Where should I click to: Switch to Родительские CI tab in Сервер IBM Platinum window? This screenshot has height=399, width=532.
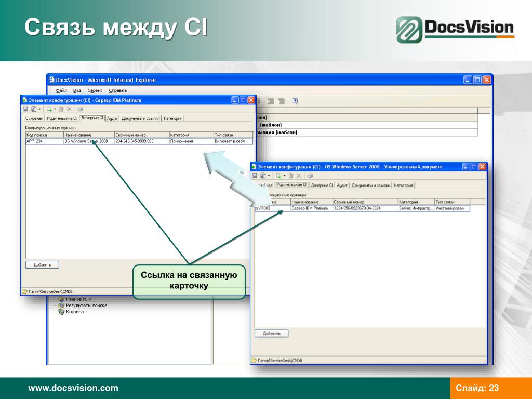pos(62,118)
